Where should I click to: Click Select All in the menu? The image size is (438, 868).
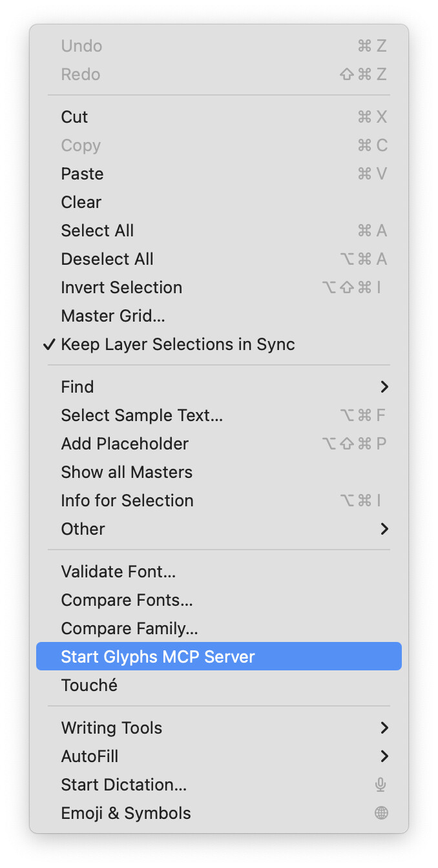point(98,231)
